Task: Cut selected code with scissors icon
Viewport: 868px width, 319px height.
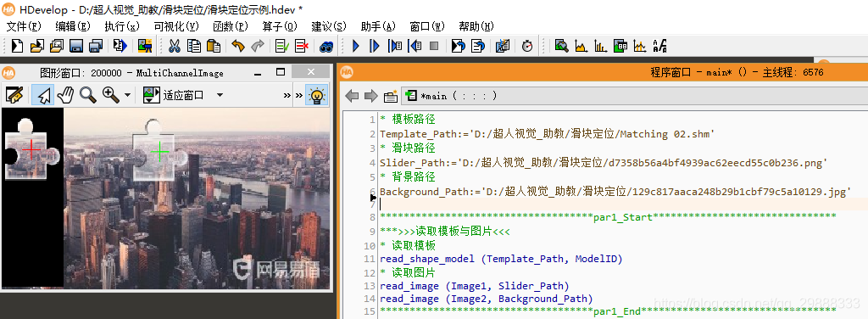Action: (x=175, y=46)
